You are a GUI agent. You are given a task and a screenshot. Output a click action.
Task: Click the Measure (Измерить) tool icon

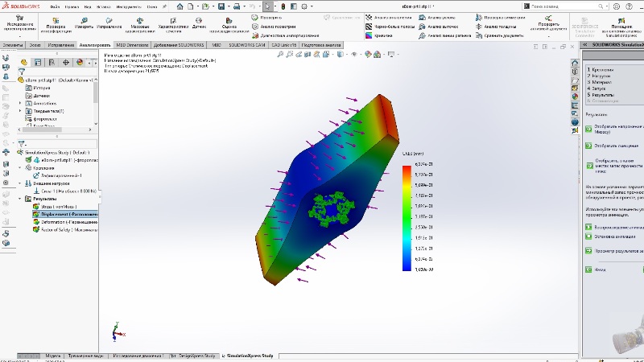tap(85, 19)
